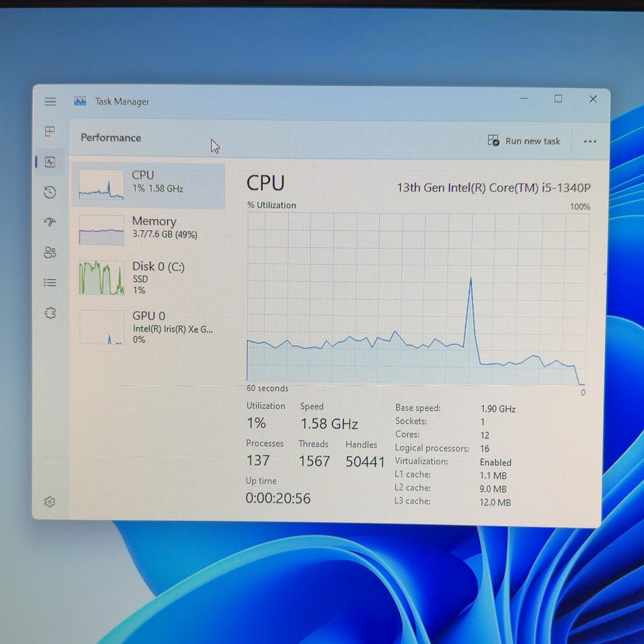This screenshot has height=644, width=644.
Task: Click the 13th Gen Intel Core i5-1340P label
Action: 494,188
